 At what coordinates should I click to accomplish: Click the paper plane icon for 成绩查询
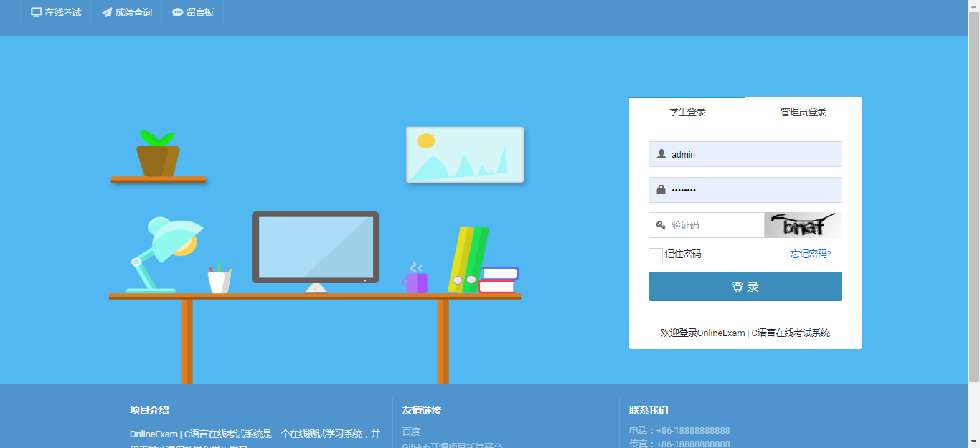pyautogui.click(x=107, y=12)
